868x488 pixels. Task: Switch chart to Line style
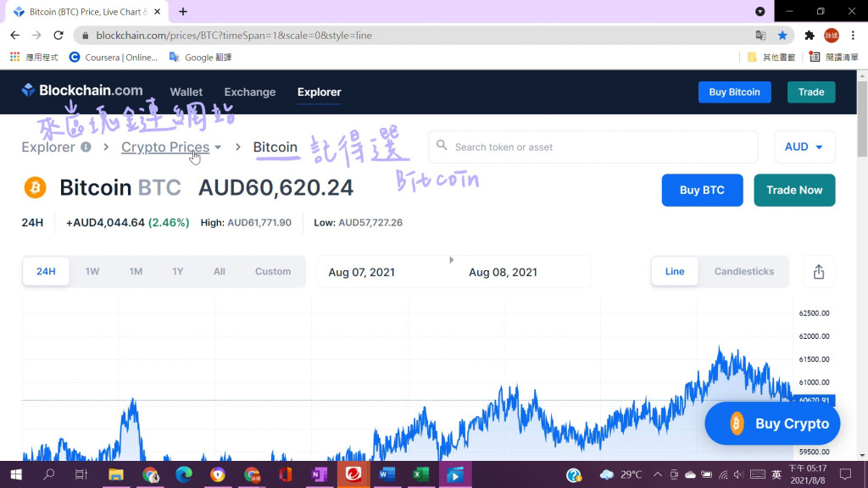[674, 271]
